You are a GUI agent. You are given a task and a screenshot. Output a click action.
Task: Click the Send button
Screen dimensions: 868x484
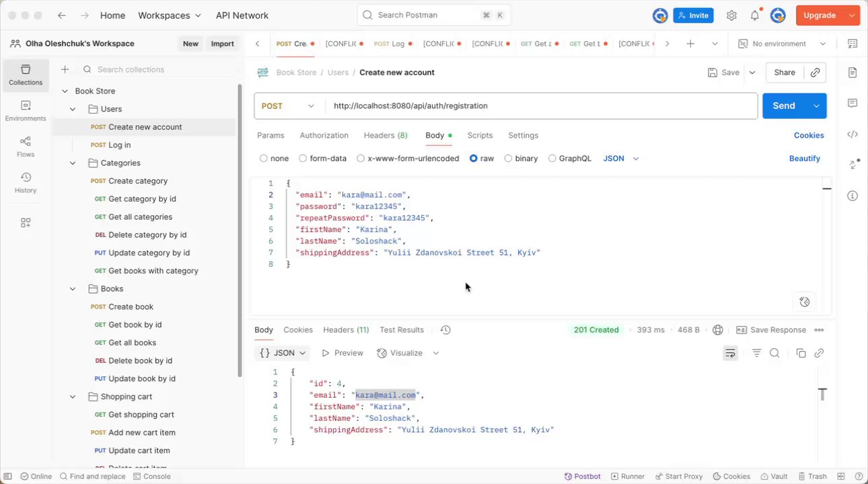[x=783, y=106]
